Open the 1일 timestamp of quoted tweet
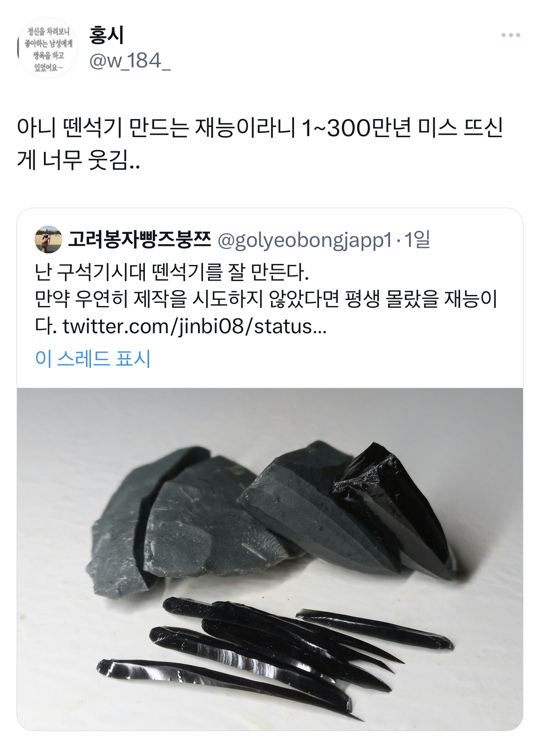 pos(417,240)
